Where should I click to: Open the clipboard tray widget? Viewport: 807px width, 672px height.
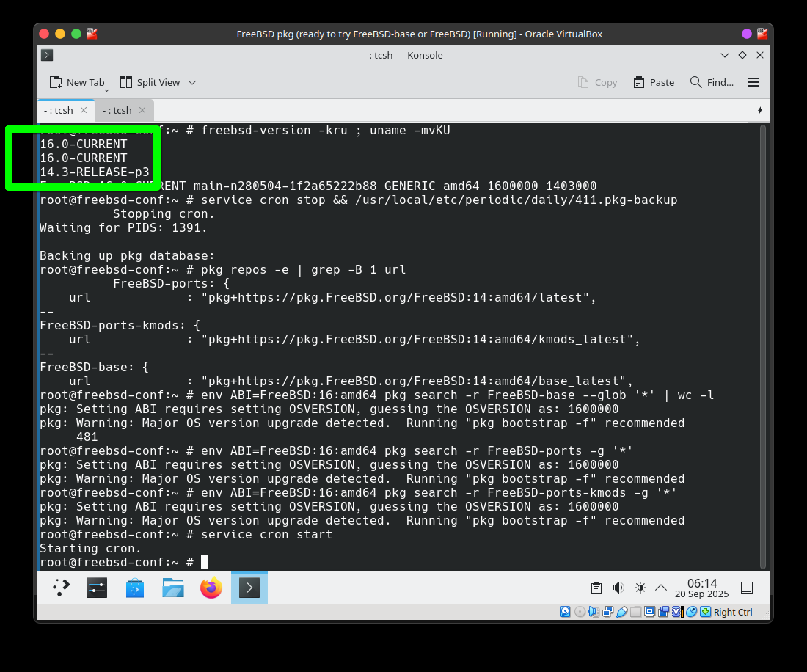(x=596, y=588)
